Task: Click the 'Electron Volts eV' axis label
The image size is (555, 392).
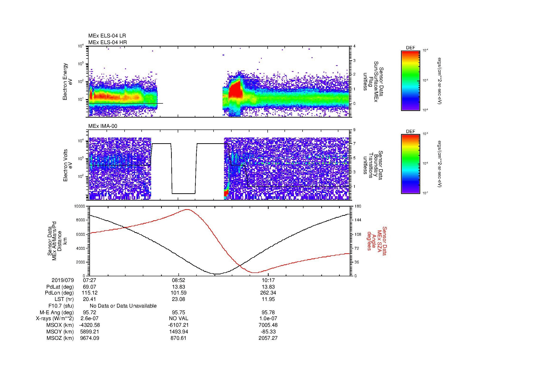Action: pyautogui.click(x=68, y=165)
